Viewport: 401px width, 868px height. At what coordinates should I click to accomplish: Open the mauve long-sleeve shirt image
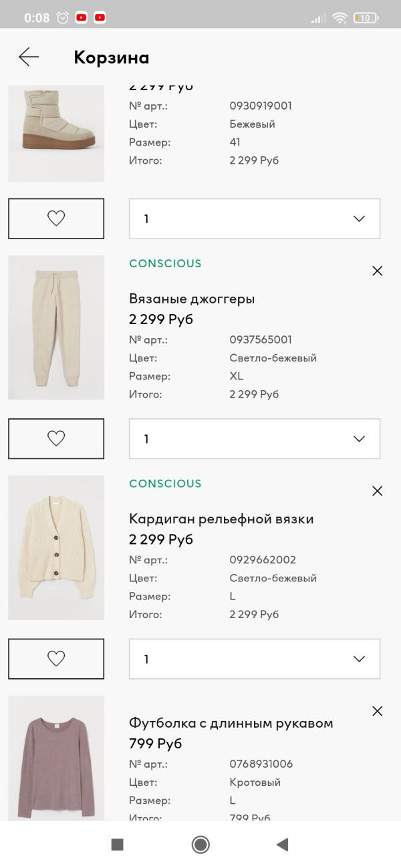[x=56, y=758]
